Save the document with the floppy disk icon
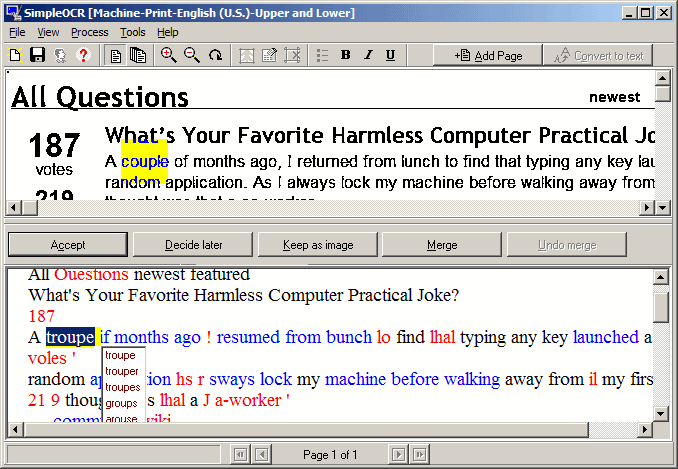Screen dimensions: 678x469 point(37,55)
